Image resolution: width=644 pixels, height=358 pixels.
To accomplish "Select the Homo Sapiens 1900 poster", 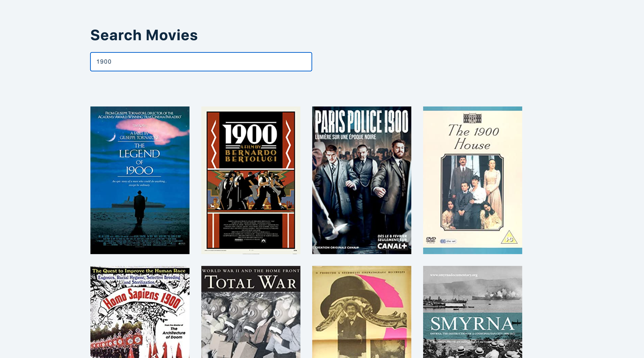I will click(x=140, y=312).
